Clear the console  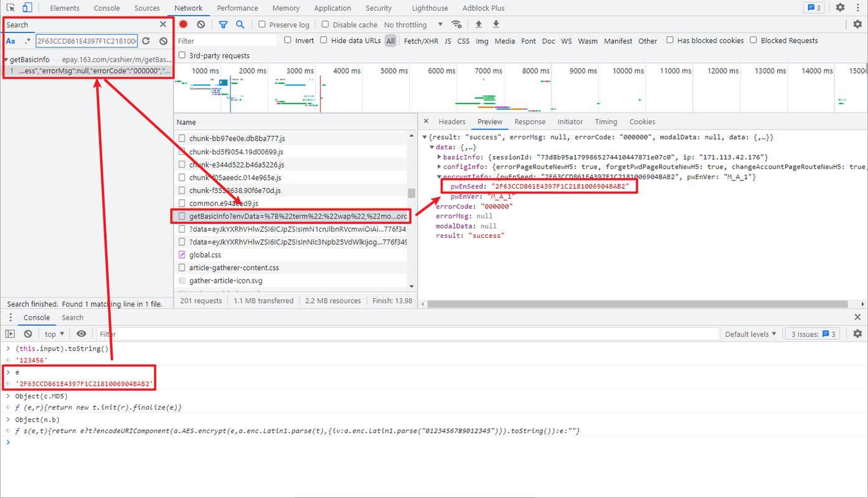tap(27, 334)
